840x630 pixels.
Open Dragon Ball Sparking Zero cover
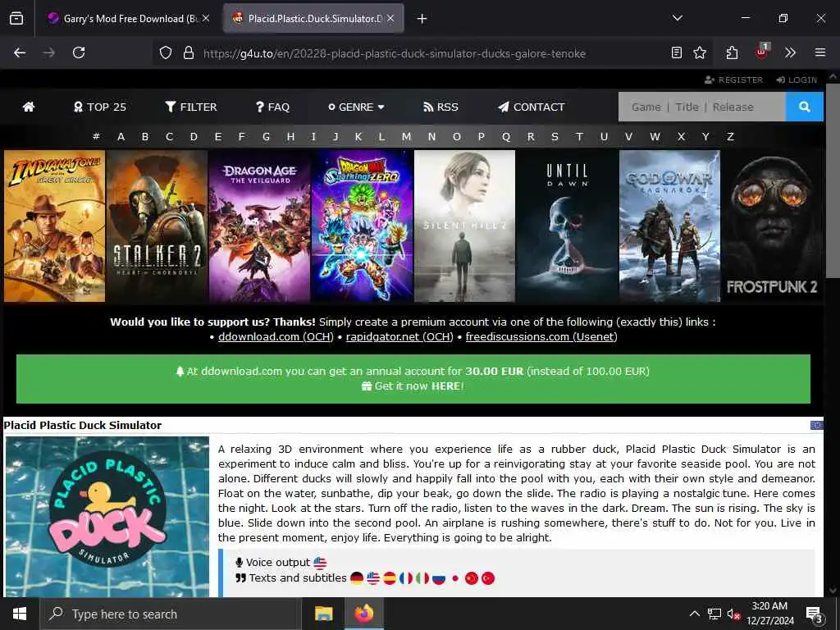(362, 226)
